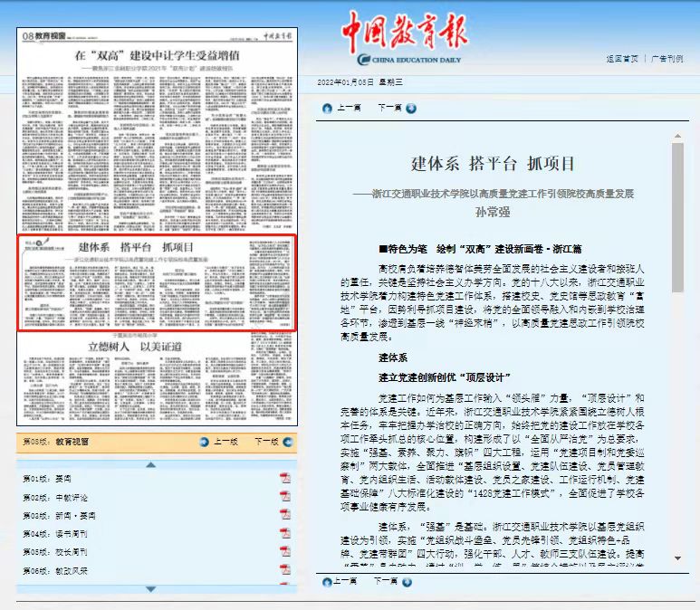
Task: Go to 返回首页 link
Action: (622, 59)
